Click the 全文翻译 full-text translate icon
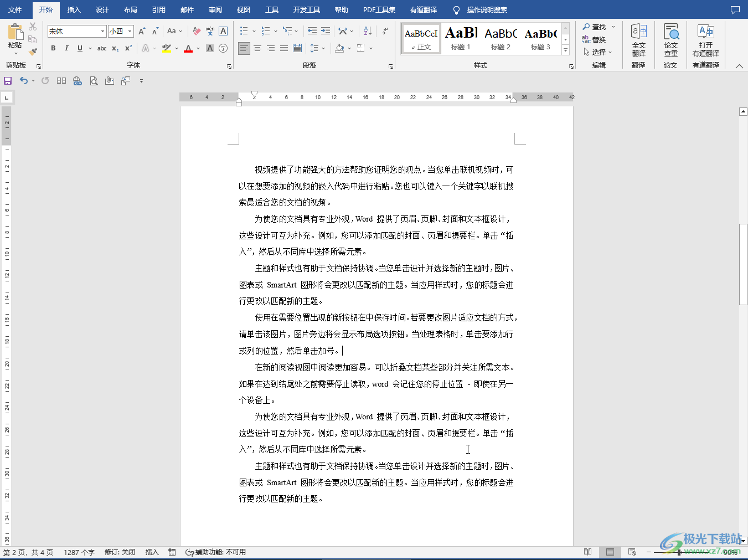 click(639, 40)
